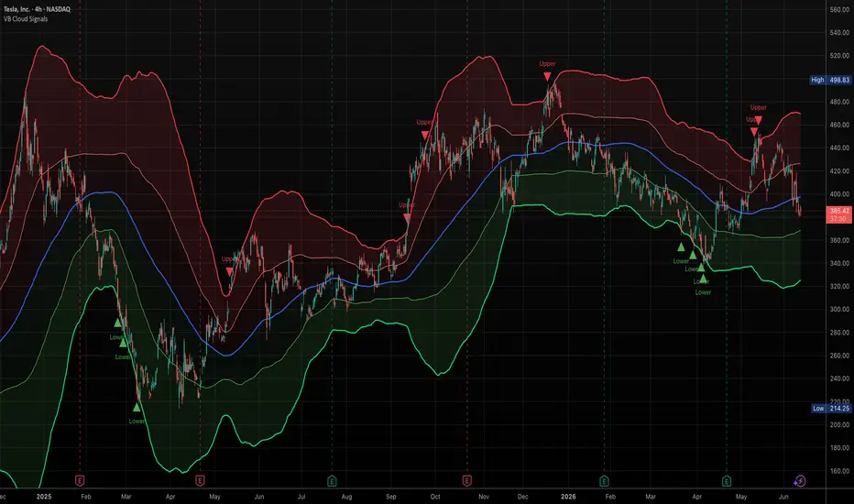Screen dimensions: 854x504
Task: Click the green Lower signal triangle at the March 2025 low
Action: pos(137,407)
